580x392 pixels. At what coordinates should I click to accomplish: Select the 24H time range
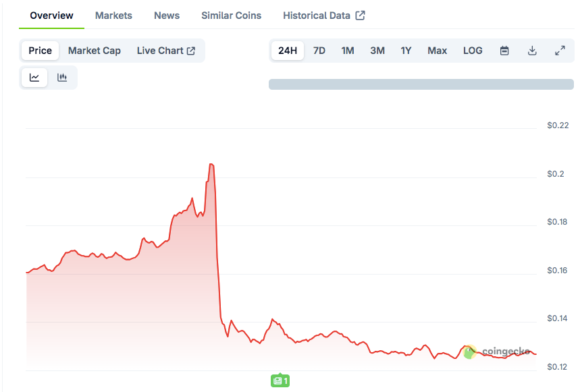pyautogui.click(x=288, y=51)
